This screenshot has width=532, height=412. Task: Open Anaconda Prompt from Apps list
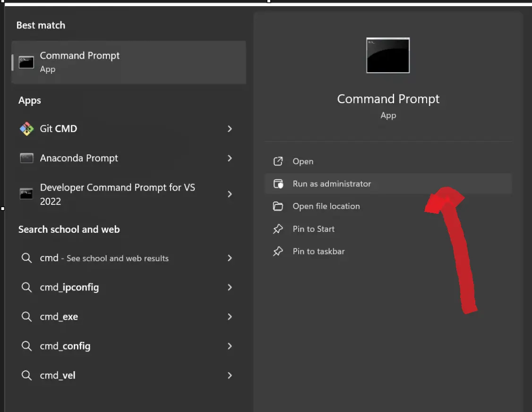pos(129,158)
